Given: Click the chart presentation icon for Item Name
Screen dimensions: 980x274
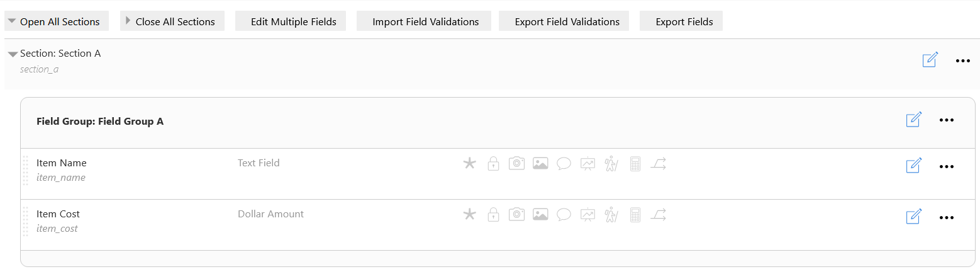Looking at the screenshot, I should 587,164.
